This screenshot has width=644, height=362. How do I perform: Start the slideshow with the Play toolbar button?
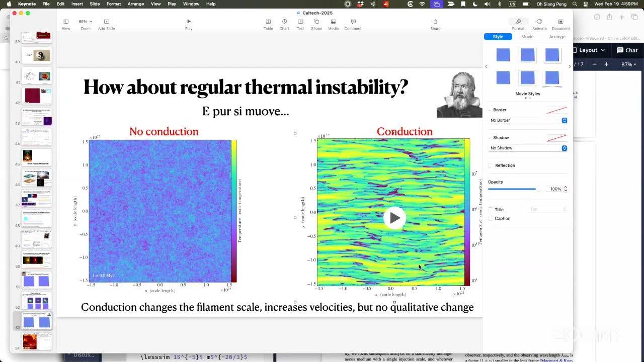(x=189, y=24)
